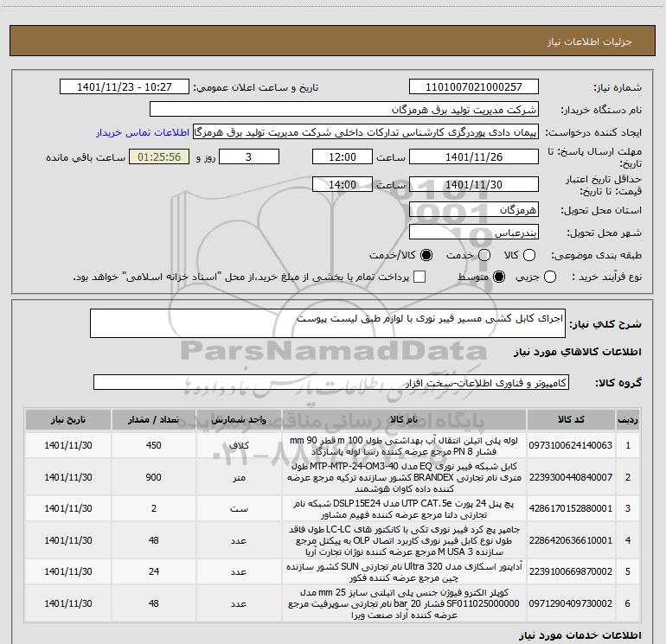Click need date 1401/11/30 in row 6

(x=68, y=603)
